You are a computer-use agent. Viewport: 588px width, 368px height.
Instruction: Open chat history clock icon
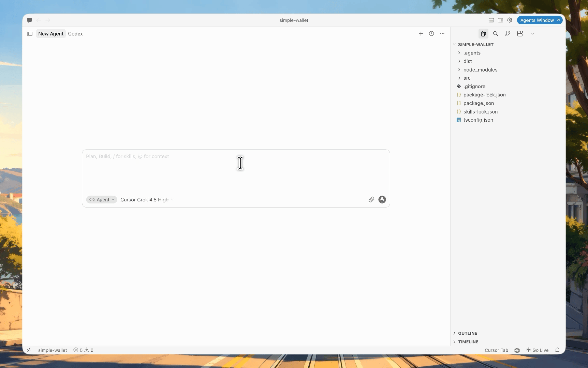431,34
